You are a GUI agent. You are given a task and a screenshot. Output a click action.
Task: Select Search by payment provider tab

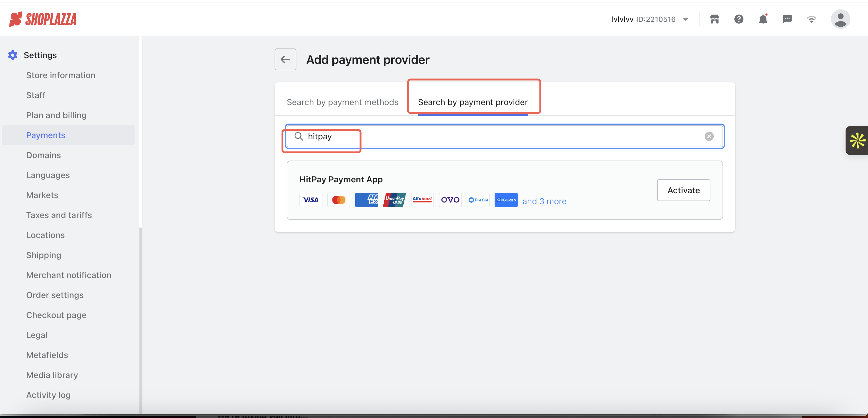(472, 102)
